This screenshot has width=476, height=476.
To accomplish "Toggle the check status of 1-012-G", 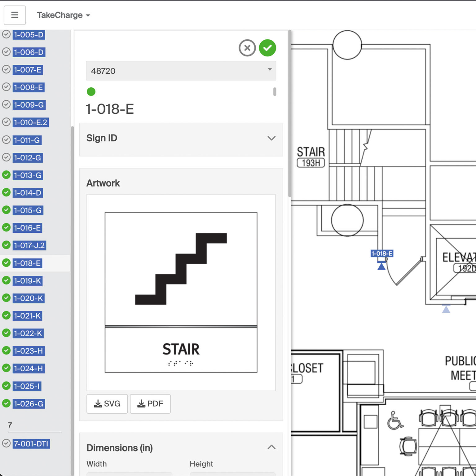I will [6, 157].
